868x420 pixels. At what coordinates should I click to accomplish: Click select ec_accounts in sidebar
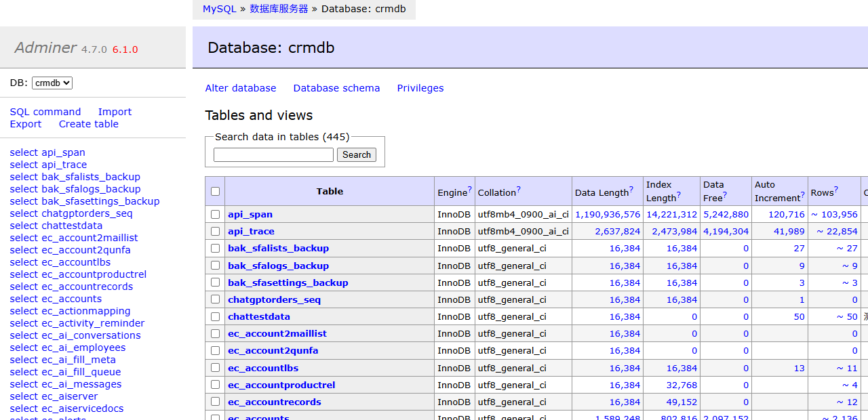pyautogui.click(x=56, y=299)
